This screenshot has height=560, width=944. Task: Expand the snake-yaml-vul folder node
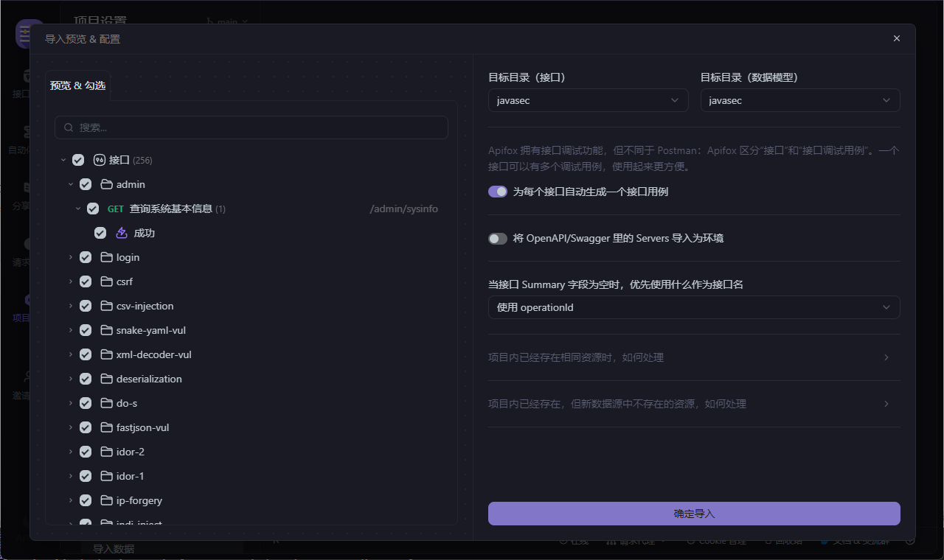pyautogui.click(x=71, y=330)
